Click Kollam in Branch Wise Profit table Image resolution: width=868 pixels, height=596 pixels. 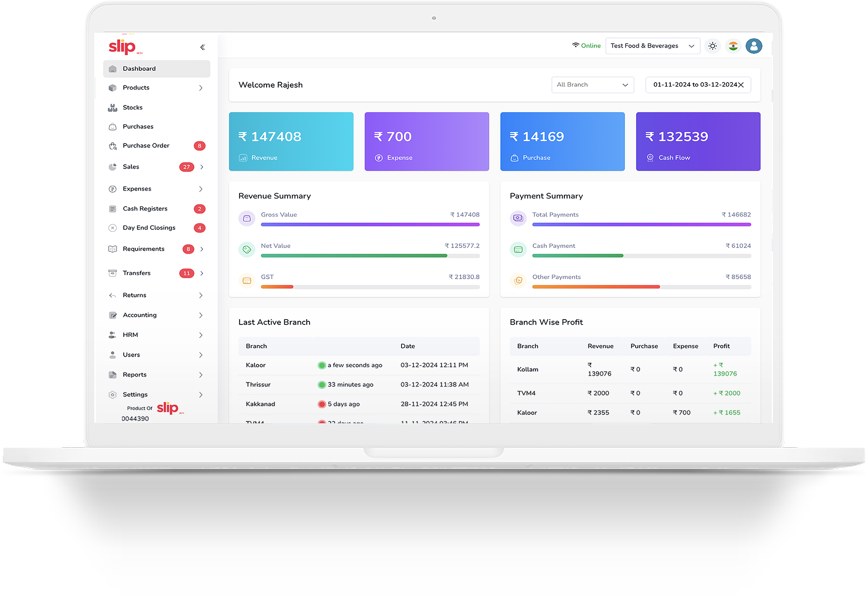pyautogui.click(x=528, y=370)
